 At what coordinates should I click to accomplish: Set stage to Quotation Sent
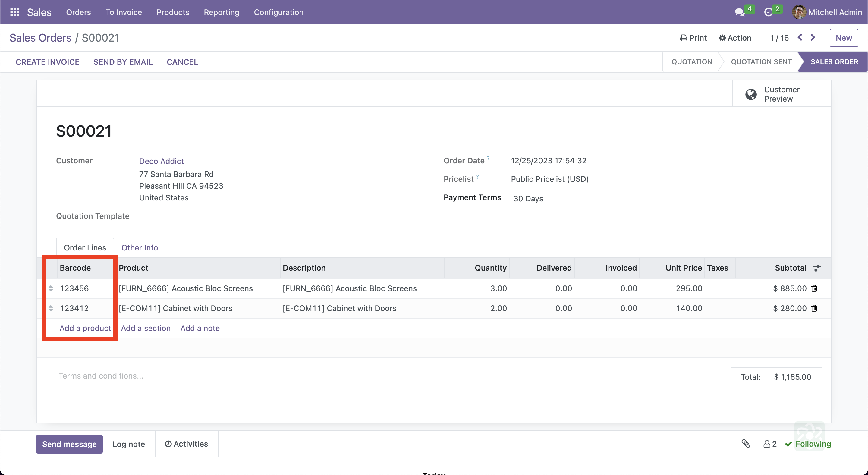tap(761, 62)
